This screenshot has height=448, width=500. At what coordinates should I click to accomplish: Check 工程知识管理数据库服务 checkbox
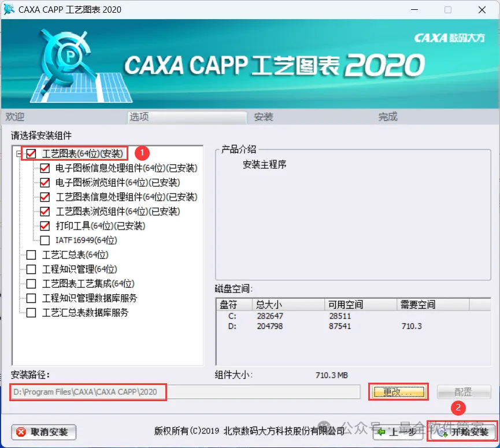click(x=31, y=298)
